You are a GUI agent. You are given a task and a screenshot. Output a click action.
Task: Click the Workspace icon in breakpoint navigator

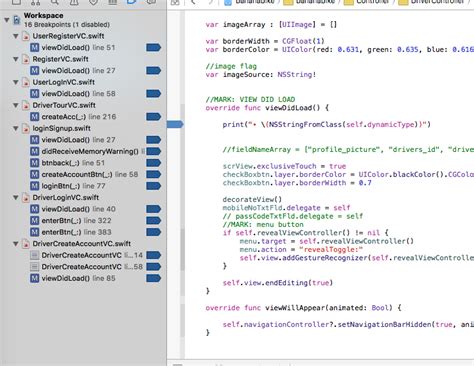pos(17,20)
